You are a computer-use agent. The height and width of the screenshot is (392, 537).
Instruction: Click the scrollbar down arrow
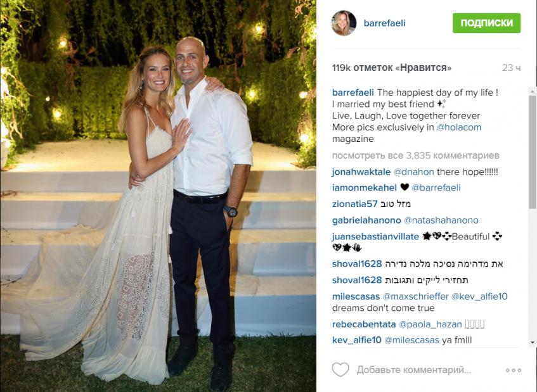(x=532, y=342)
